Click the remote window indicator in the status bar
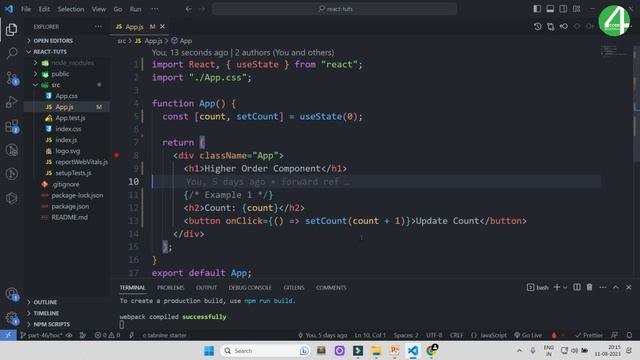Image resolution: width=640 pixels, height=360 pixels. 8,335
